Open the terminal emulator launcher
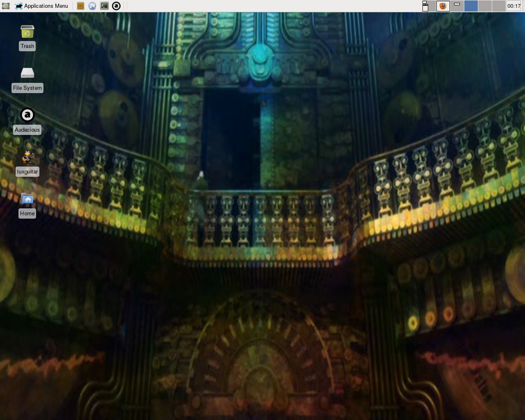Screen dimensions: 525x420 104,6
